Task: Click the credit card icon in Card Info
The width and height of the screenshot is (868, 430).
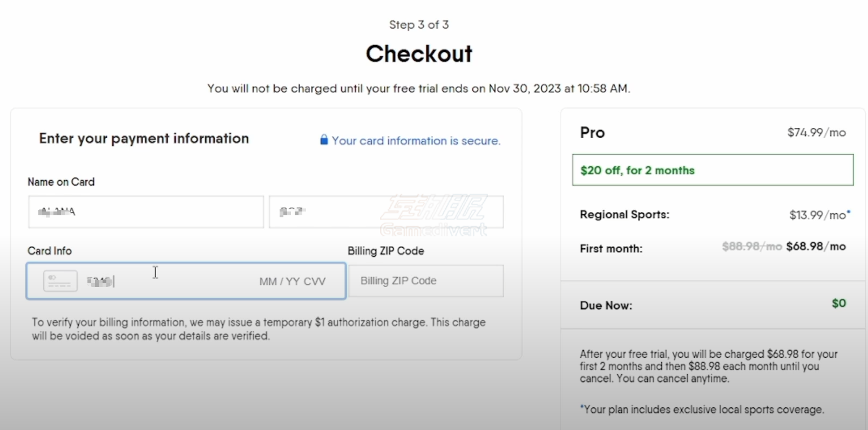Action: pyautogui.click(x=60, y=281)
